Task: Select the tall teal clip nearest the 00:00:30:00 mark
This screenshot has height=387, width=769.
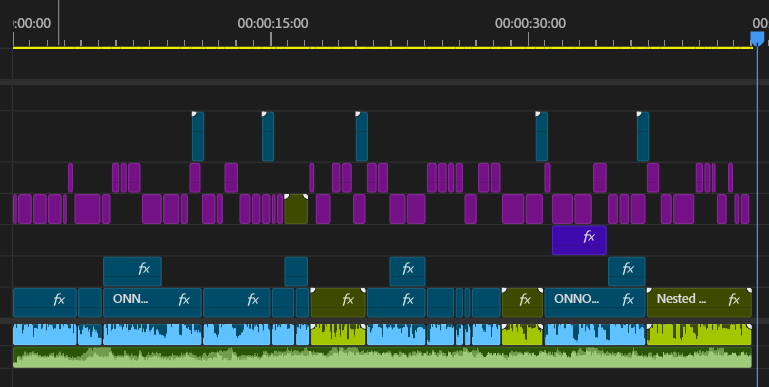Action: pos(541,136)
